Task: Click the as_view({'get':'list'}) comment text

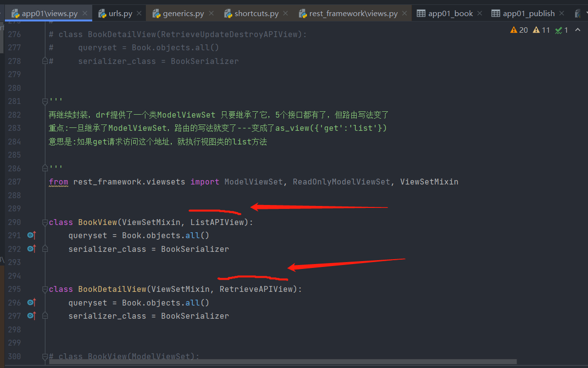Action: point(331,128)
